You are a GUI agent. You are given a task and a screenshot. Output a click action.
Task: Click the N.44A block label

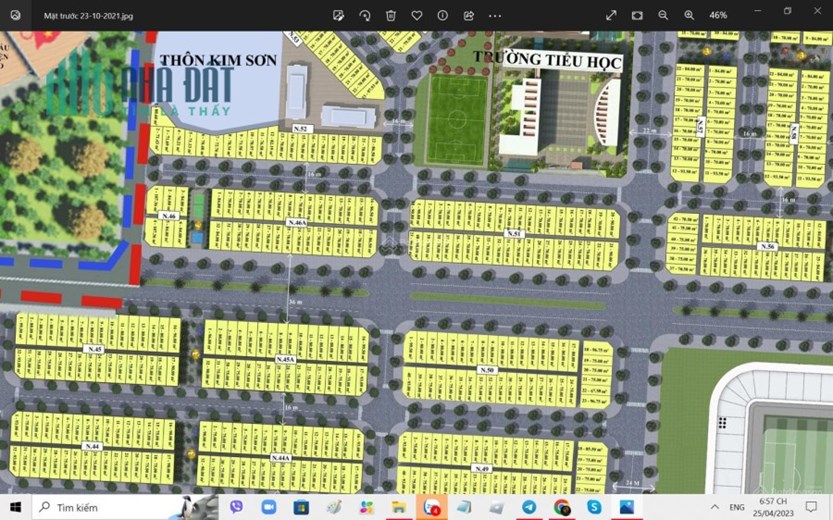pyautogui.click(x=280, y=458)
